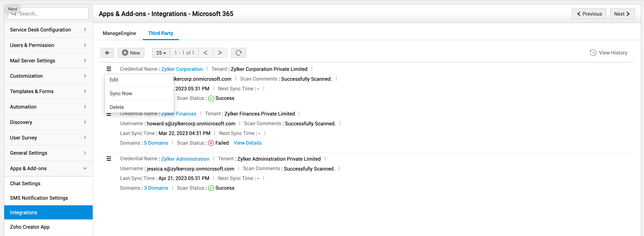Click the search magnifier icon

[x=14, y=14]
